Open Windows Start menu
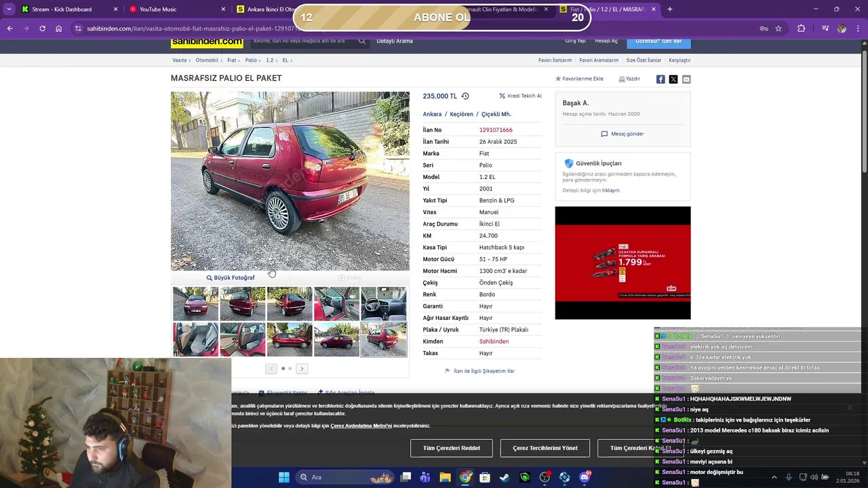 click(284, 477)
